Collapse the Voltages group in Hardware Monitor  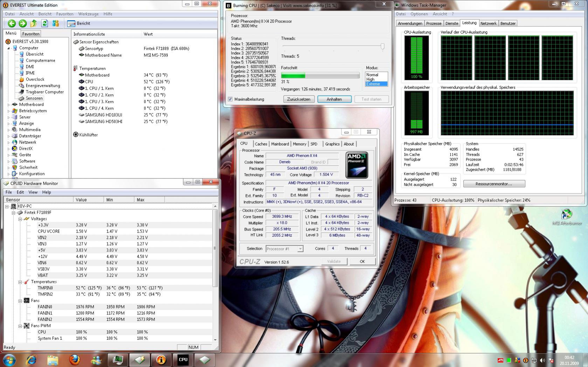(x=20, y=219)
